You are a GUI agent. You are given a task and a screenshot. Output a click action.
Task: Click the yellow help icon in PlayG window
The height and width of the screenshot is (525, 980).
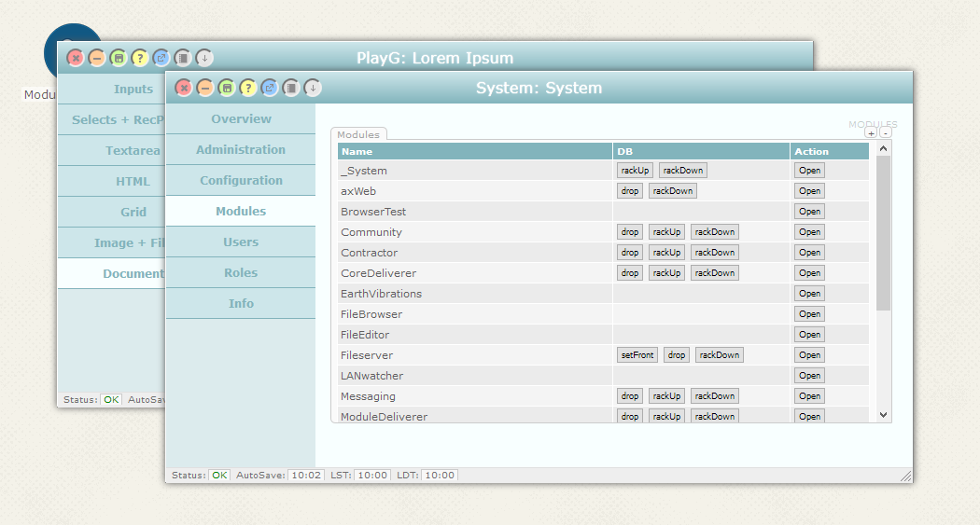pos(140,58)
